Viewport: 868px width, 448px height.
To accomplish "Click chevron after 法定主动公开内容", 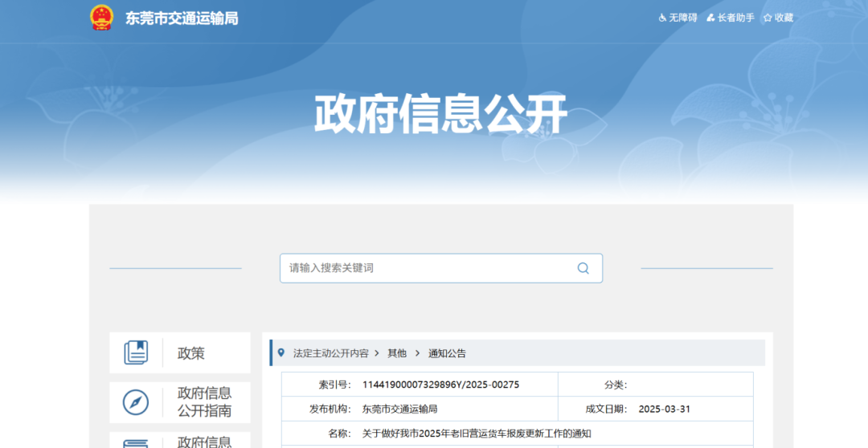I will (377, 353).
